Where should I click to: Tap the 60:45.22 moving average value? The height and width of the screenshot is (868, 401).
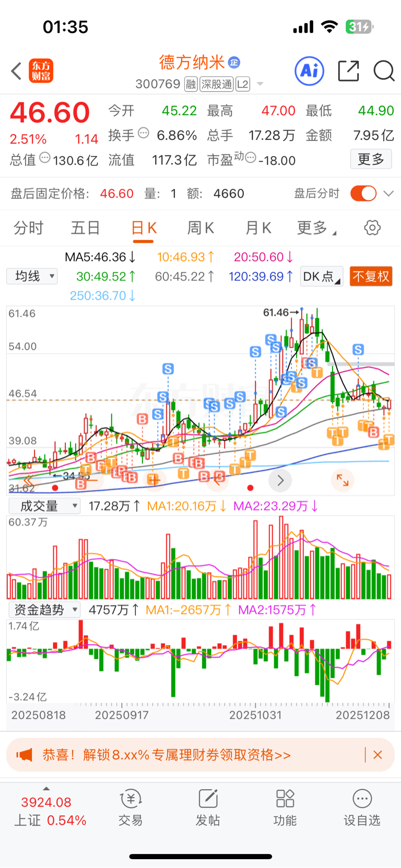(185, 276)
